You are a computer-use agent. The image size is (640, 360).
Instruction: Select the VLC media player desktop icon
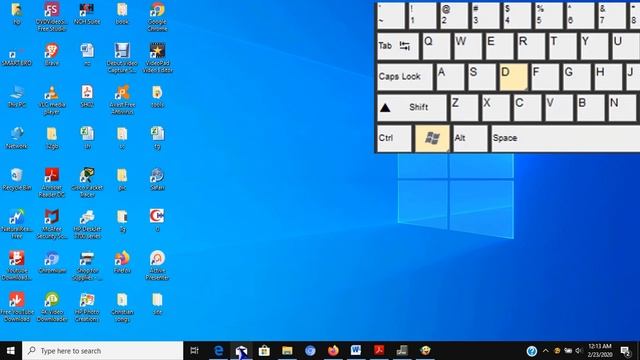tap(52, 100)
